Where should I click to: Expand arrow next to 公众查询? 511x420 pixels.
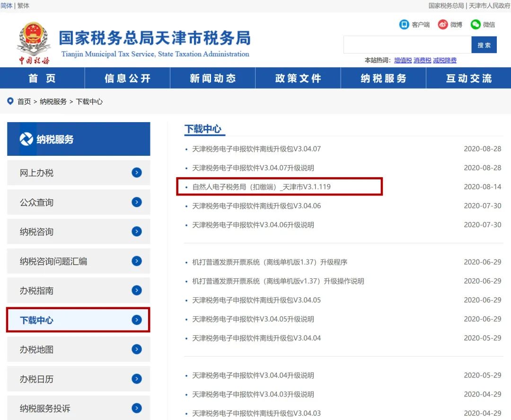click(137, 202)
